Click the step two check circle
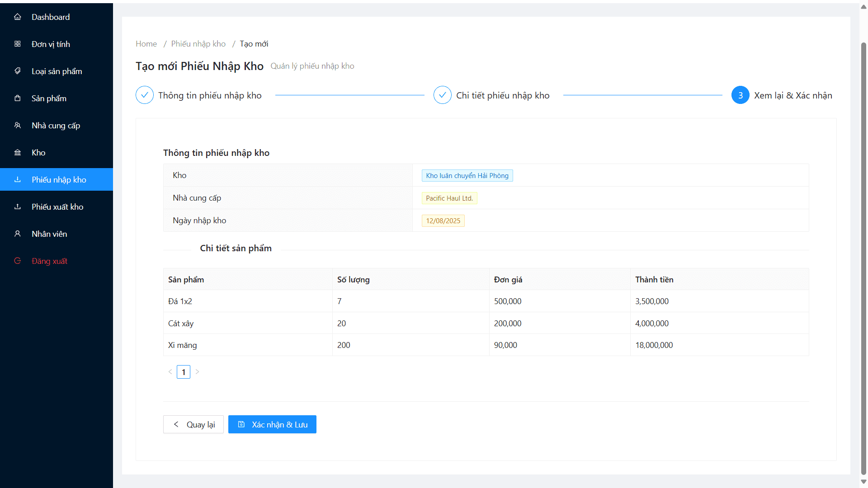This screenshot has height=488, width=868. 442,95
